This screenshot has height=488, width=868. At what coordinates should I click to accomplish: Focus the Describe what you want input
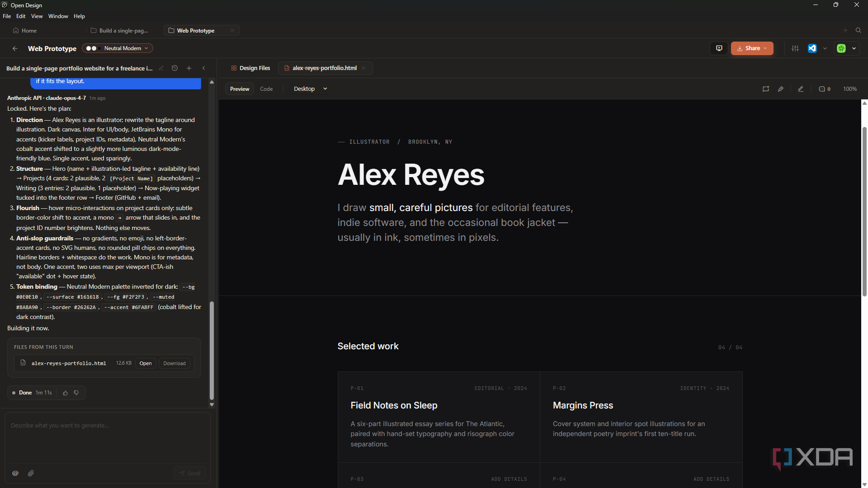[x=108, y=437]
